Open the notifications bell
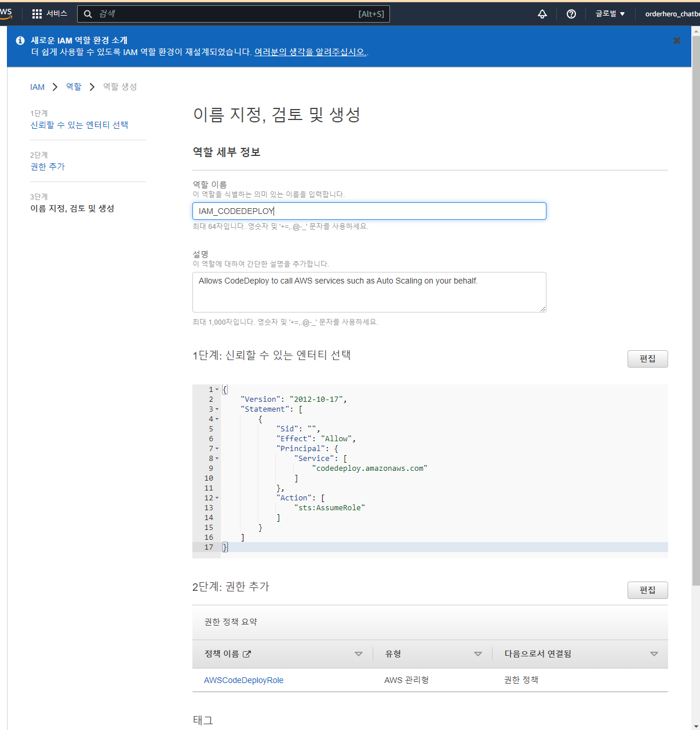700x730 pixels. point(542,14)
